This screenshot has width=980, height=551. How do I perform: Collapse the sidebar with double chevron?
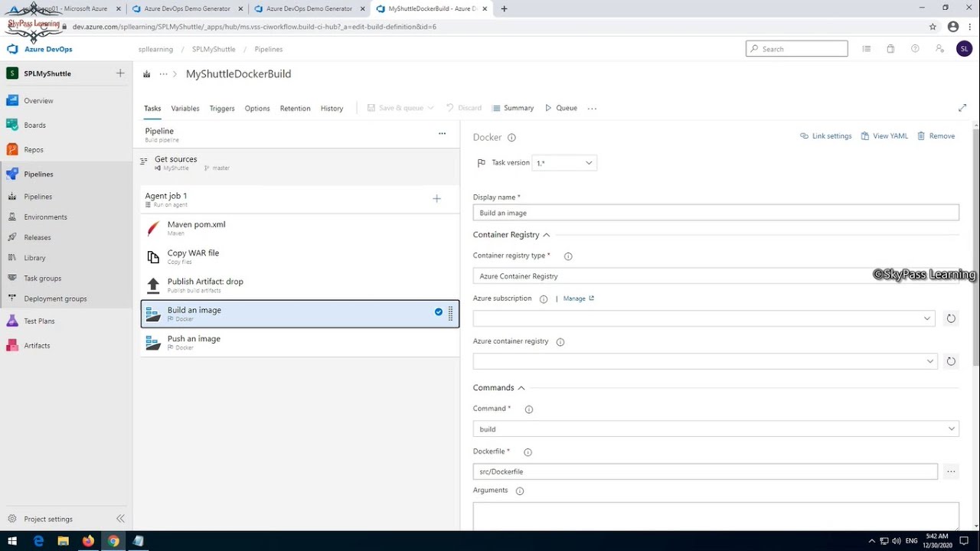(x=120, y=519)
